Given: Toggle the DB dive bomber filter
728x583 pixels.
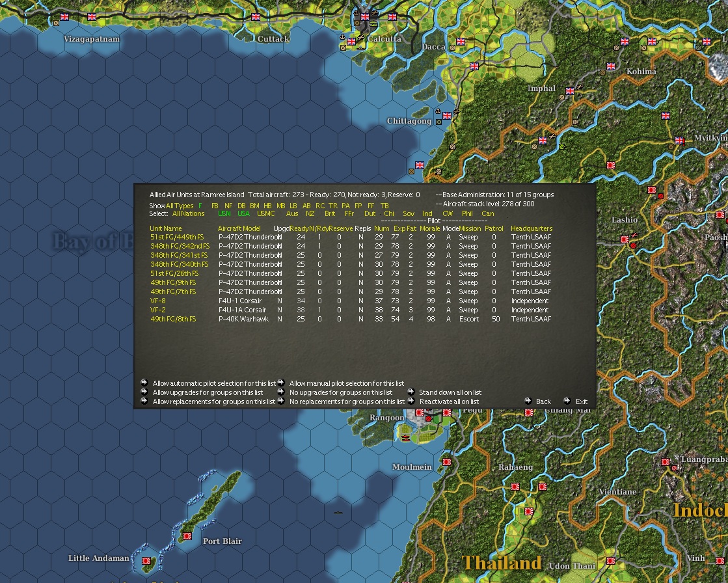Looking at the screenshot, I should click(241, 206).
